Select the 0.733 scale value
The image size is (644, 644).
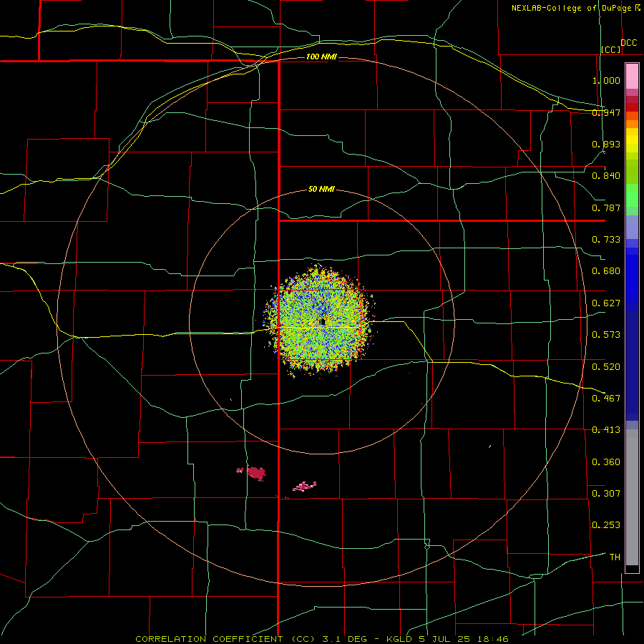606,240
